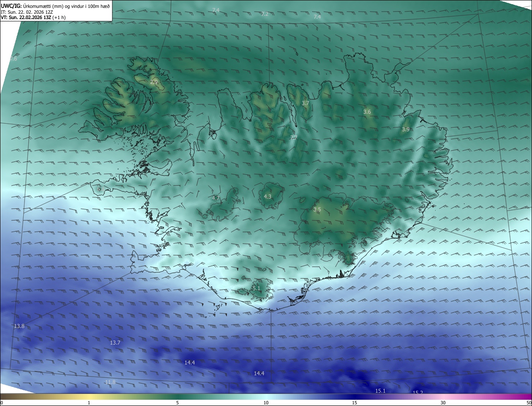Screen dimensions: 532x406
Task: Click the 0 tick on color legend
Action: click(x=2, y=403)
